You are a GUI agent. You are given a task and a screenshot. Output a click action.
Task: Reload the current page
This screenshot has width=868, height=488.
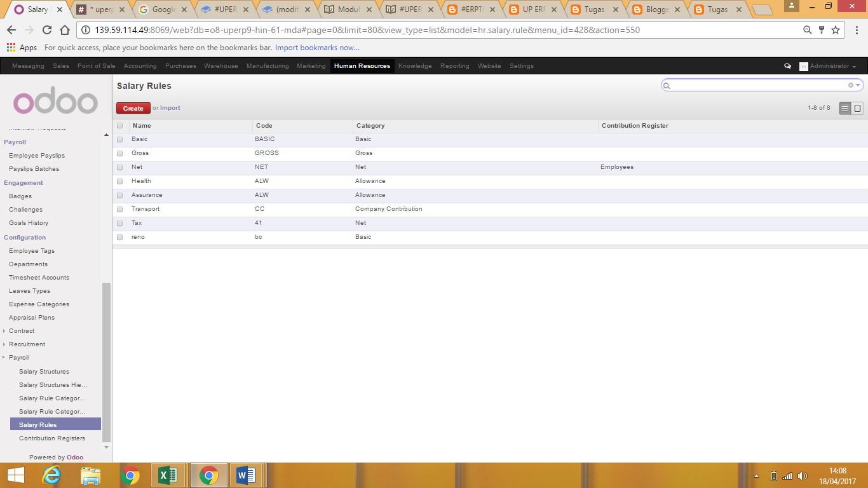click(47, 30)
